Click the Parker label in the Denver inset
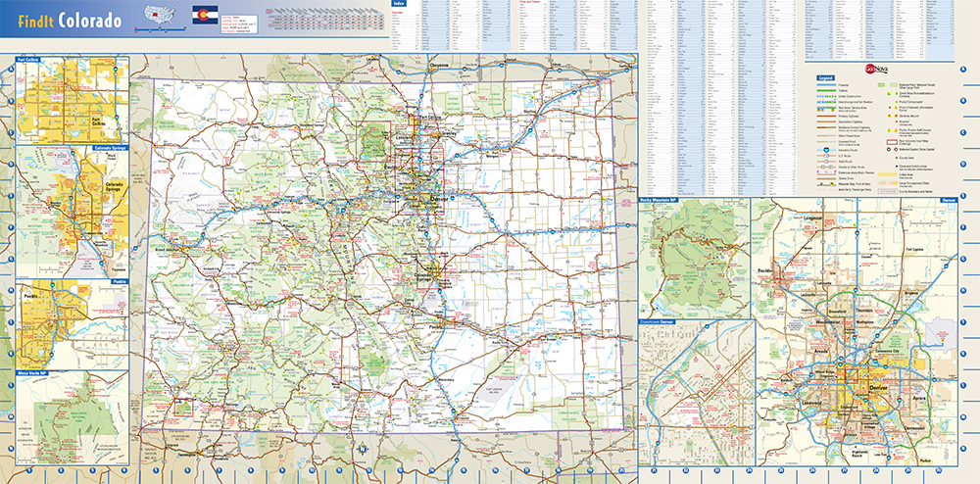 [x=926, y=460]
